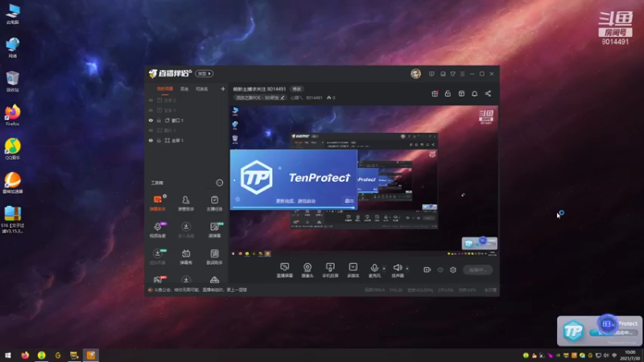Open the 弹幕秀 danmaku show tool

(x=186, y=257)
